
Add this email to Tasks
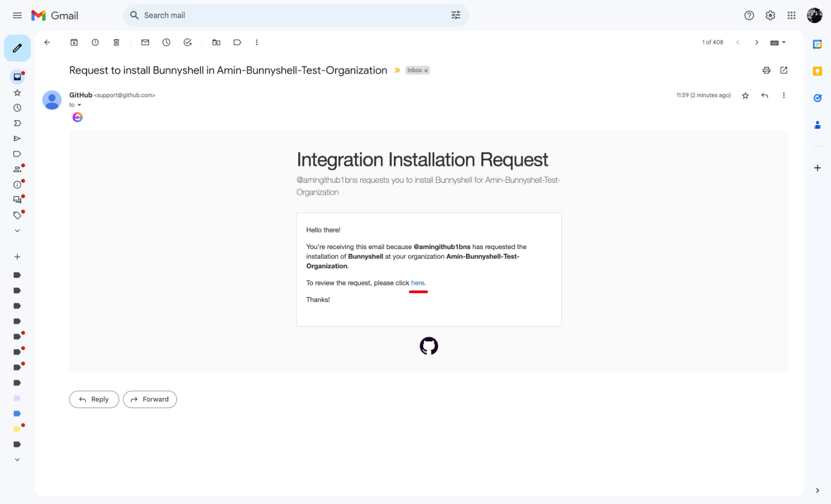(188, 42)
